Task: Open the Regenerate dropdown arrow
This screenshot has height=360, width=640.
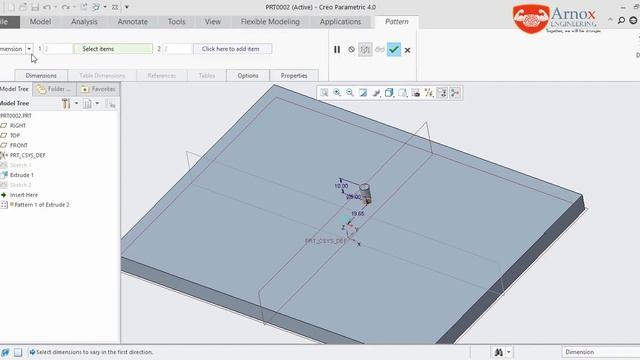Action: 105,7
